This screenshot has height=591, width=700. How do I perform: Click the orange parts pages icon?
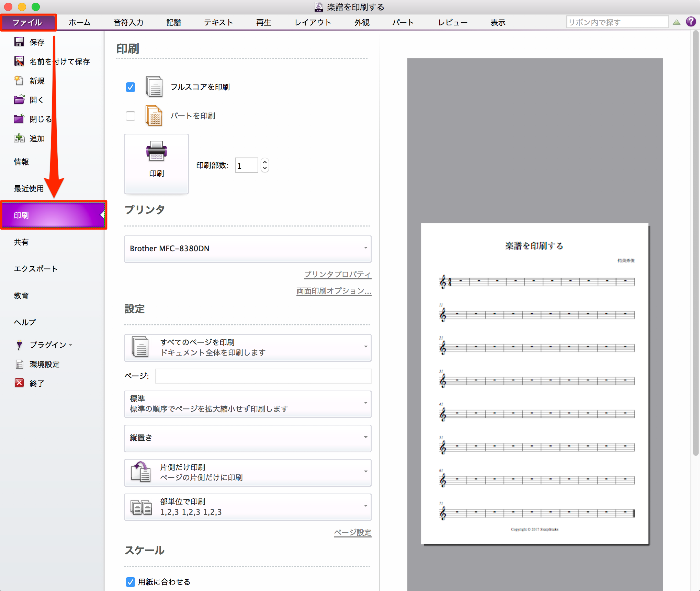pyautogui.click(x=154, y=115)
